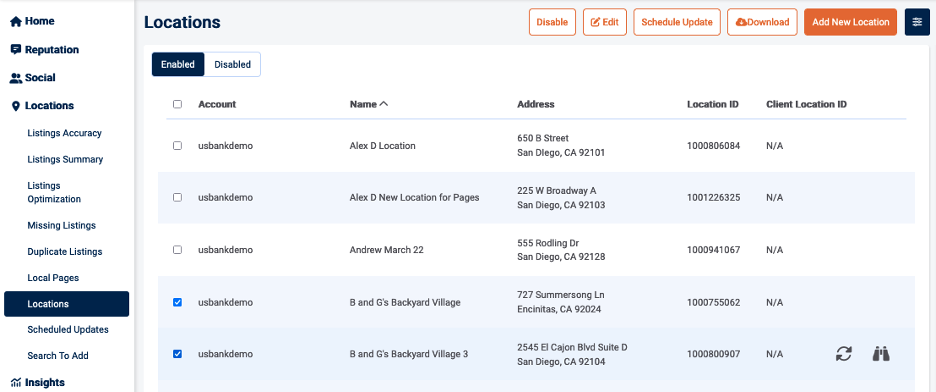This screenshot has height=392, width=936.
Task: Click the Locations page title
Action: tap(182, 23)
